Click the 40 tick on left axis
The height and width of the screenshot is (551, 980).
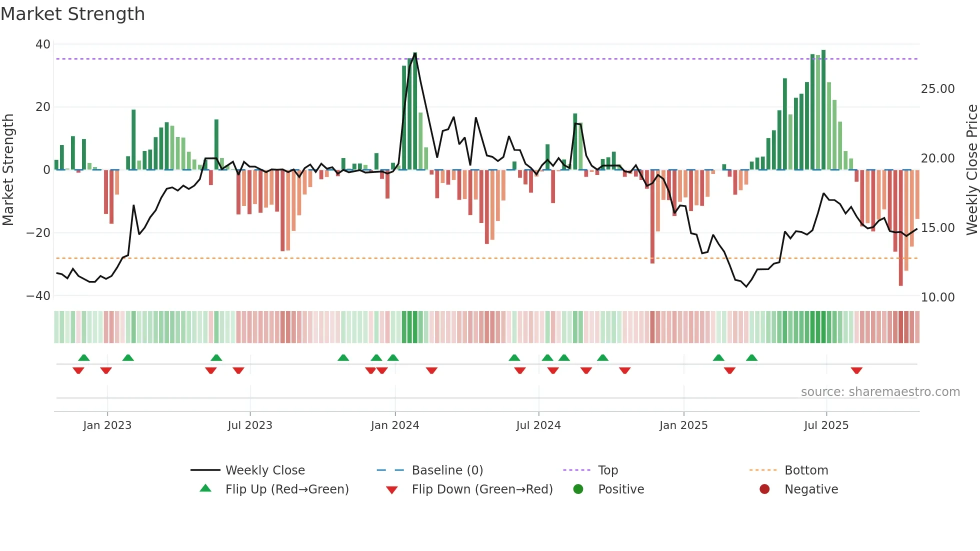(43, 44)
